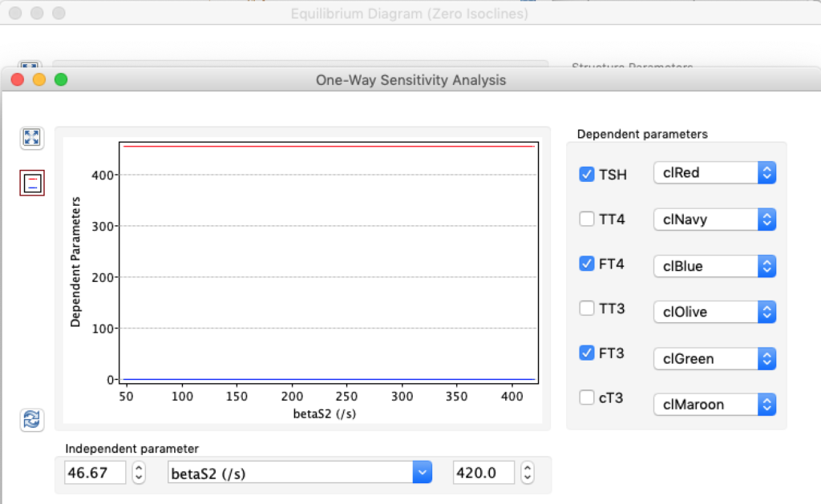
Task: Toggle the chart legend icon
Action: coord(32,183)
